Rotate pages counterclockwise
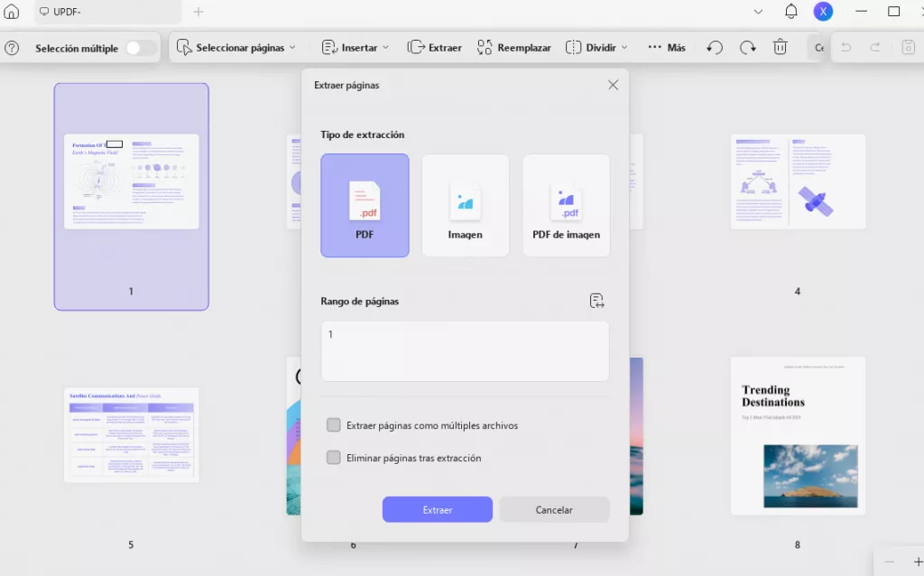 [x=715, y=48]
